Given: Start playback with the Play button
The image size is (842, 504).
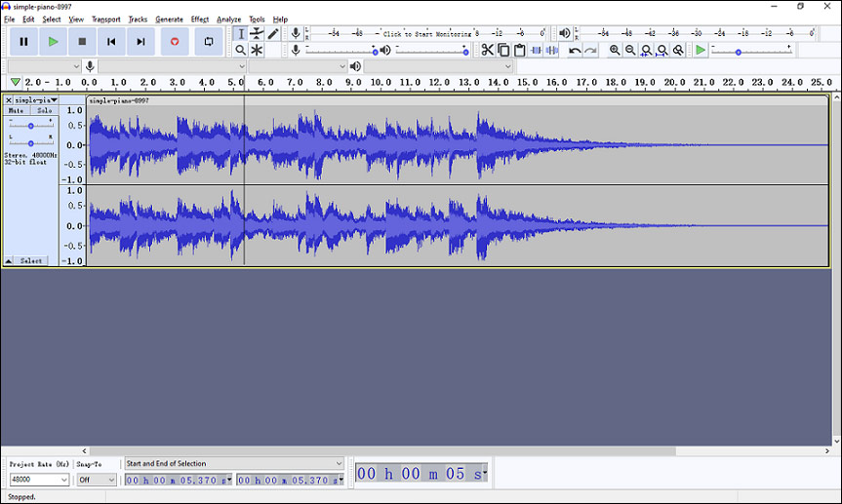Looking at the screenshot, I should click(x=53, y=41).
